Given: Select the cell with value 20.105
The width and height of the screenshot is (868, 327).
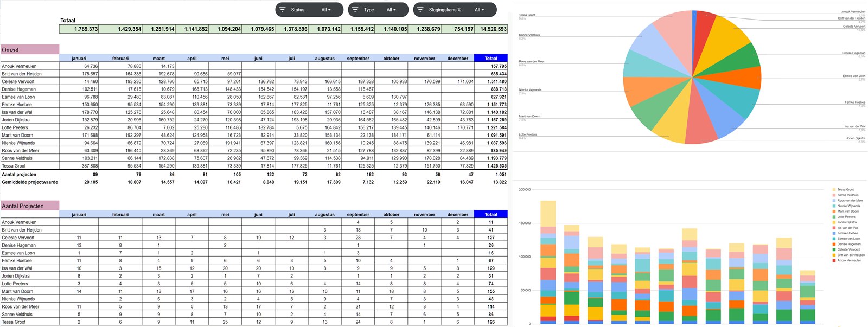Looking at the screenshot, I should click(x=79, y=182).
